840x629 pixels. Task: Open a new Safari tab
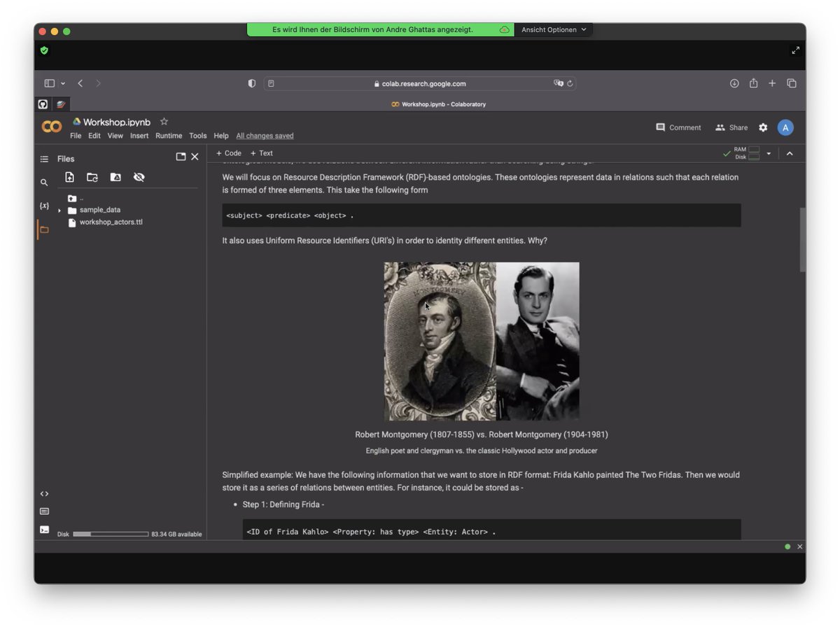click(x=772, y=83)
